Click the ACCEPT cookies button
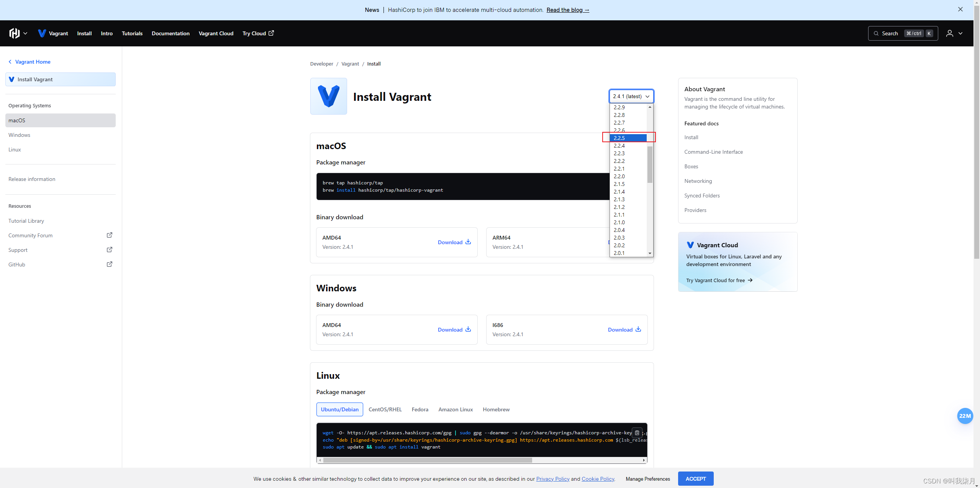 tap(696, 479)
